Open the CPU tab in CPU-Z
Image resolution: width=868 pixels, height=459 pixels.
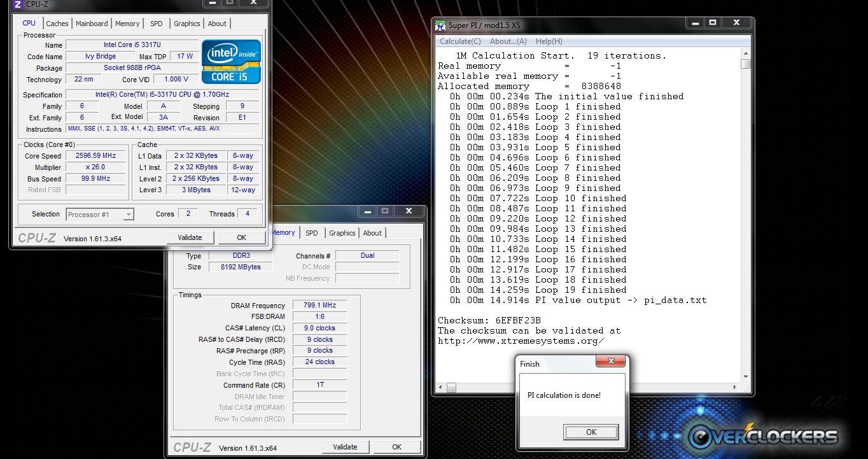(29, 23)
